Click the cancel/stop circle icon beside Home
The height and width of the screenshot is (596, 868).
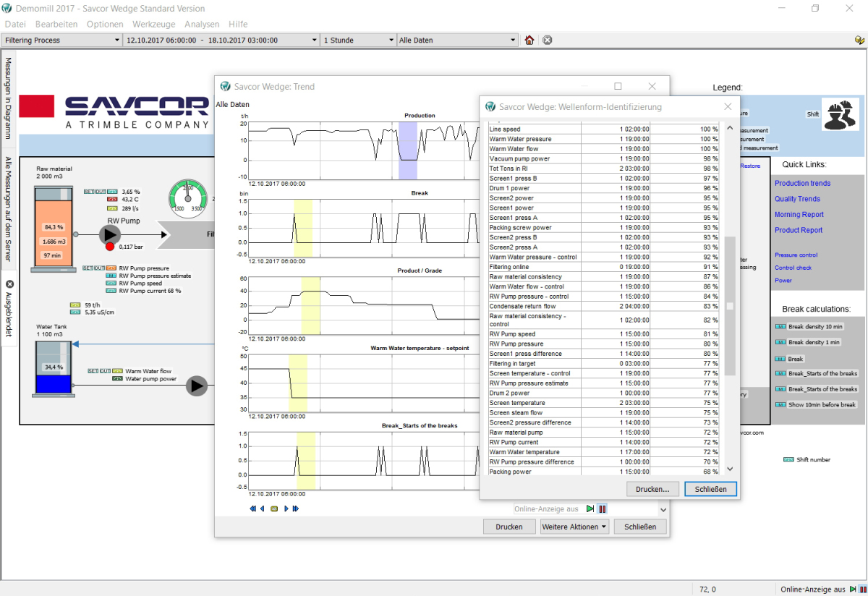tap(548, 41)
